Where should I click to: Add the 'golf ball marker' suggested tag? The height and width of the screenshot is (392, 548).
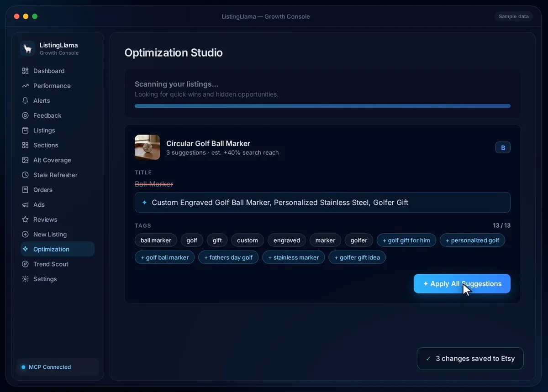tap(164, 257)
